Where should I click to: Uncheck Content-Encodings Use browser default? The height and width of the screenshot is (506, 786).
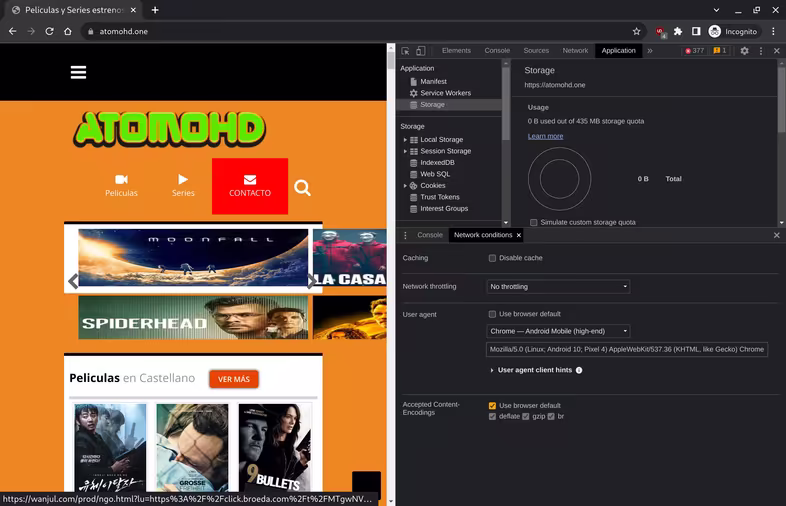tap(492, 405)
